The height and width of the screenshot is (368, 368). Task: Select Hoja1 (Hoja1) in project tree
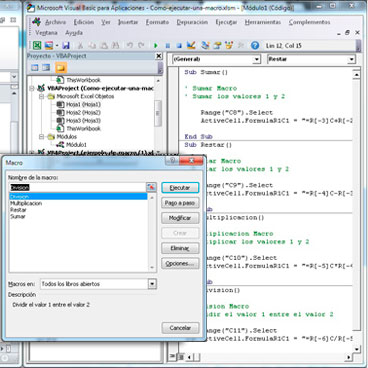[83, 104]
